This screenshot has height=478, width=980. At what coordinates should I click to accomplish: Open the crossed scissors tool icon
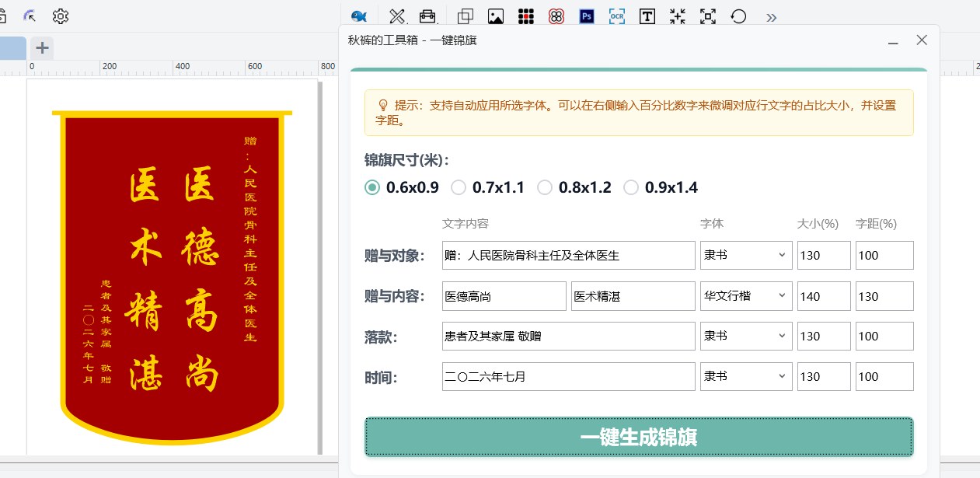[x=397, y=16]
